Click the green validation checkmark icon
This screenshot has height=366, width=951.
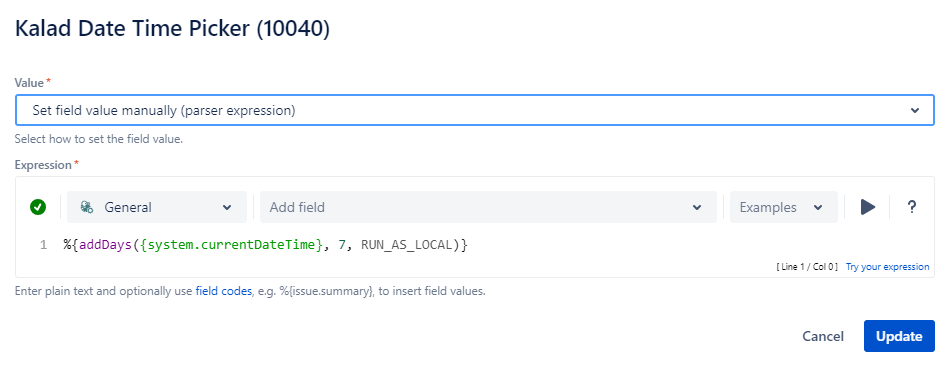[38, 208]
